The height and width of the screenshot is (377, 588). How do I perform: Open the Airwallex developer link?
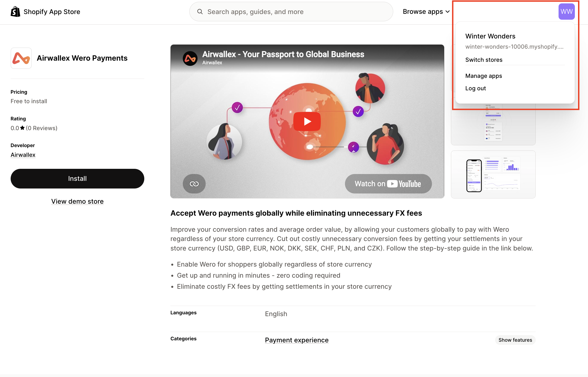coord(23,155)
